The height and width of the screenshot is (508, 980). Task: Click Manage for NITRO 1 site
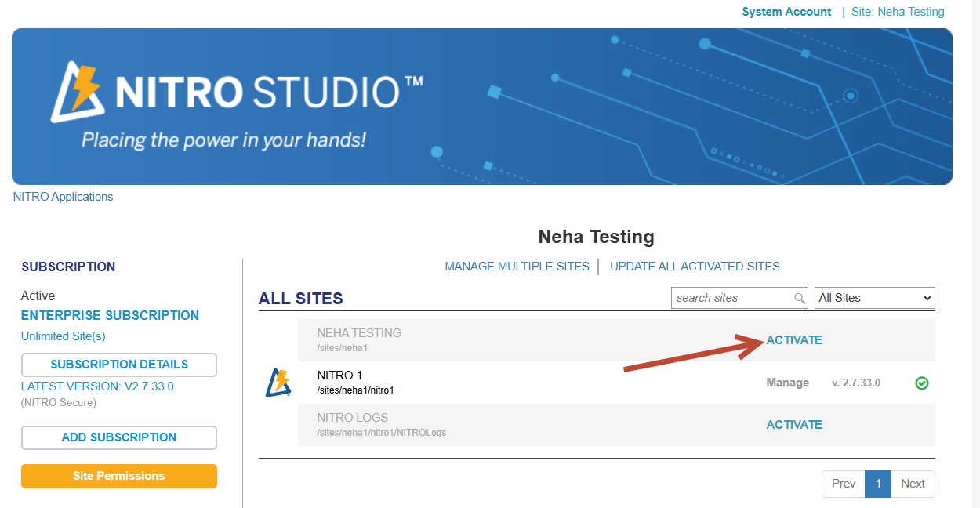(x=787, y=383)
